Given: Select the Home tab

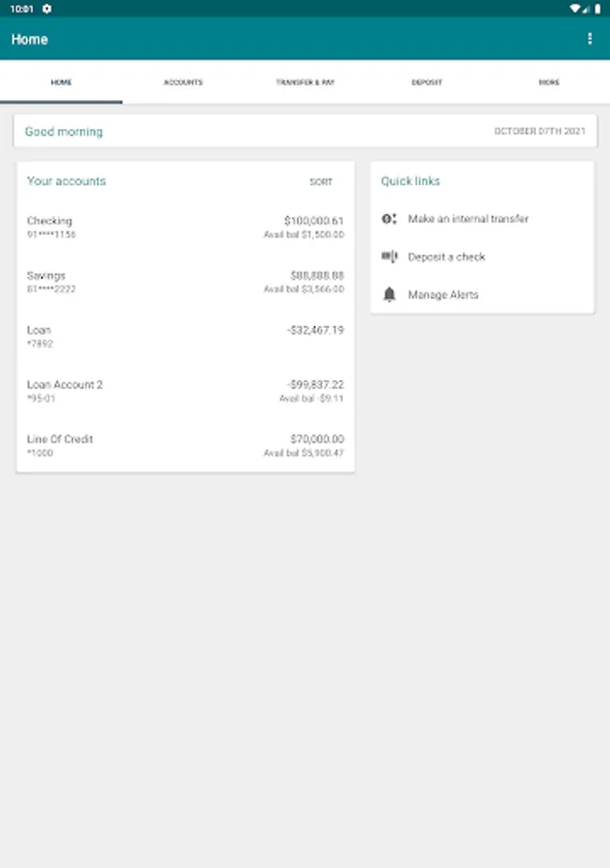Looking at the screenshot, I should pyautogui.click(x=61, y=82).
